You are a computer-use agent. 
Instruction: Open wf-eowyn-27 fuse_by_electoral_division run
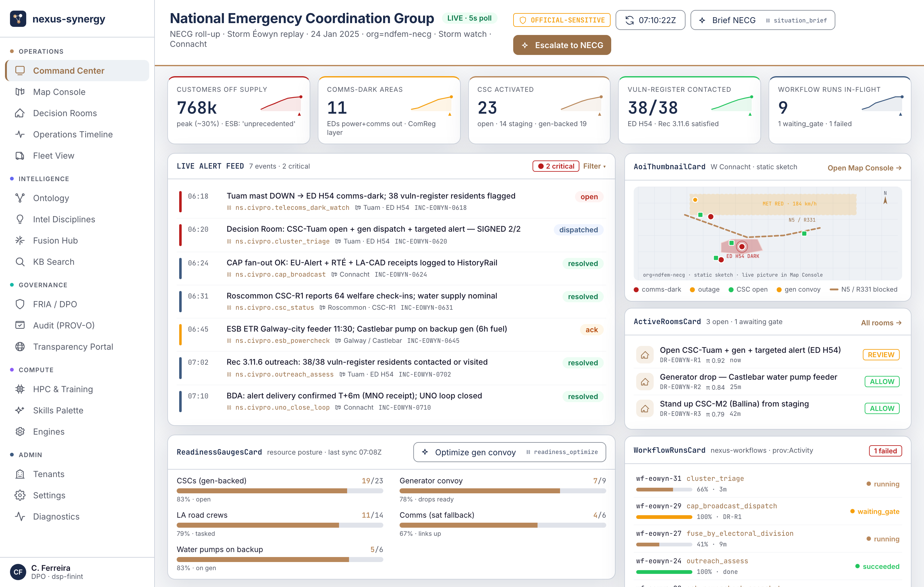[x=767, y=539]
